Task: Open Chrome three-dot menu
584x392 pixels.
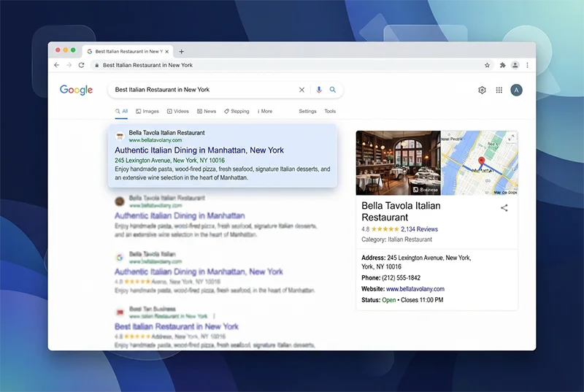Action: tap(527, 65)
